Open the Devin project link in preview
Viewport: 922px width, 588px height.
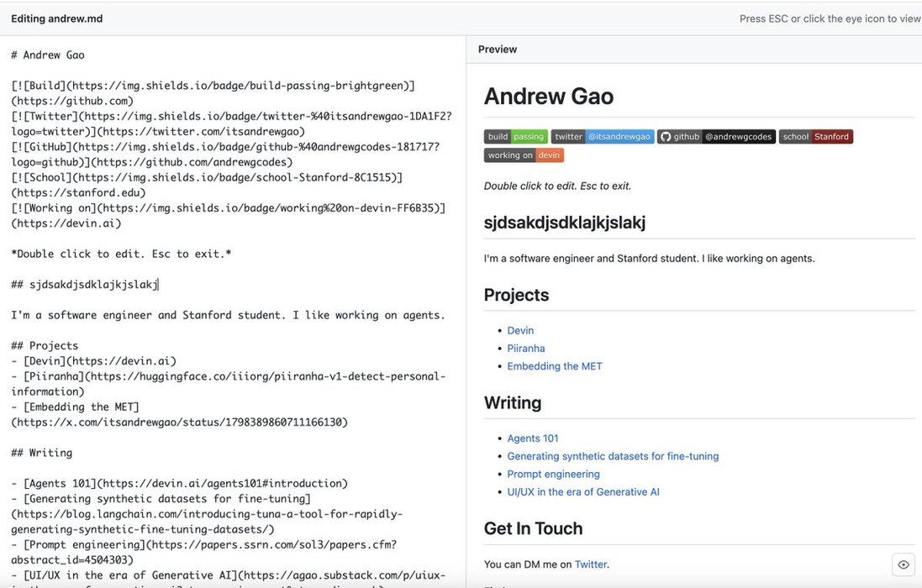click(520, 331)
